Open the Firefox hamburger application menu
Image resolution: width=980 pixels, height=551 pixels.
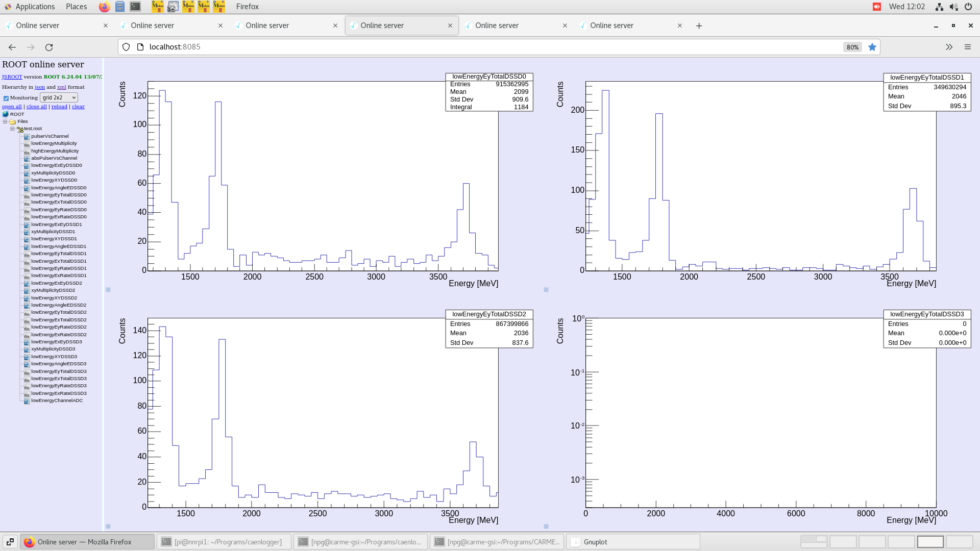(x=967, y=47)
